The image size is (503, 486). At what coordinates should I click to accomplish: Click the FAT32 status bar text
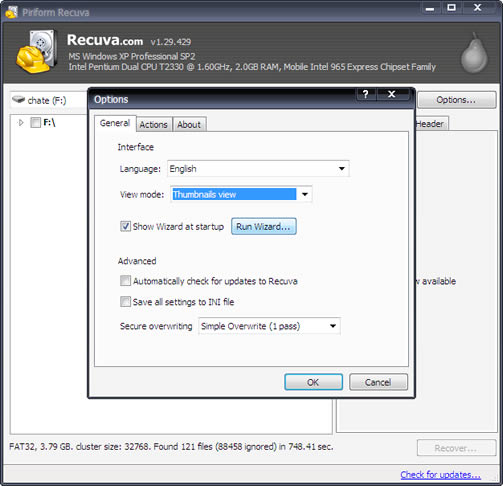click(x=171, y=447)
